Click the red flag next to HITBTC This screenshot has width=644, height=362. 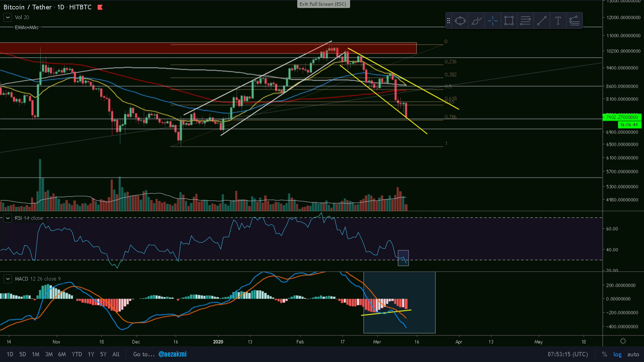[x=100, y=7]
